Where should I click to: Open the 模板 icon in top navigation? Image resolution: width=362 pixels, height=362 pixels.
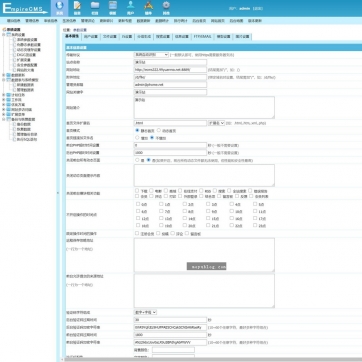click(113, 5)
